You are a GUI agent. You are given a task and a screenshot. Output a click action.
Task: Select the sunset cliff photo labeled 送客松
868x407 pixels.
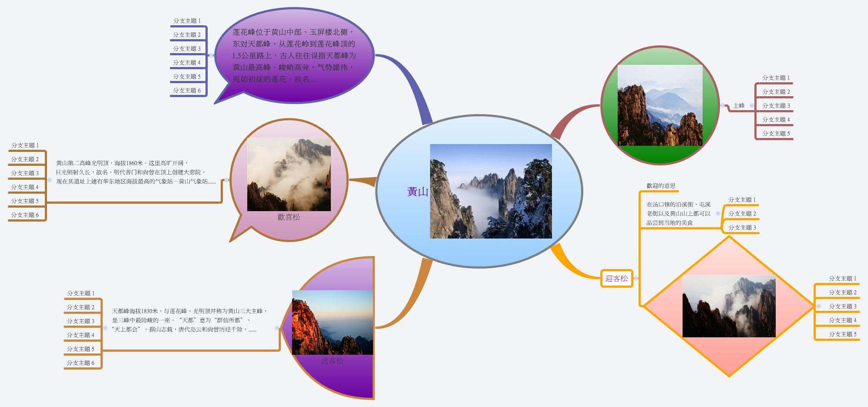pyautogui.click(x=332, y=322)
